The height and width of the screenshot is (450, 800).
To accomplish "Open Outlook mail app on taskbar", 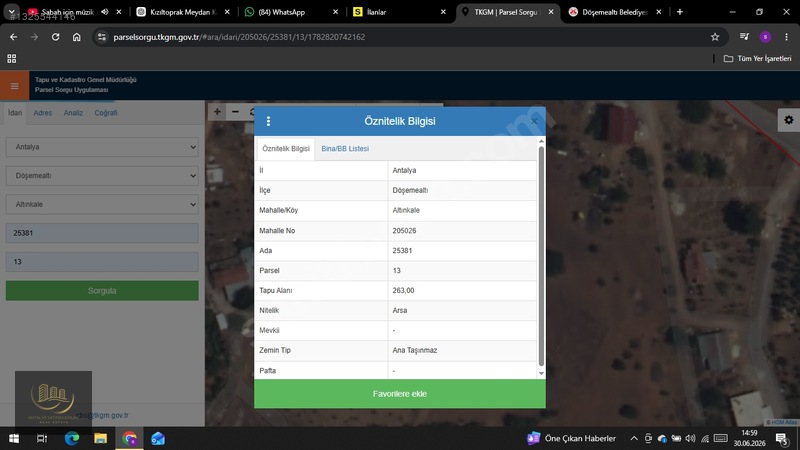I will click(158, 438).
